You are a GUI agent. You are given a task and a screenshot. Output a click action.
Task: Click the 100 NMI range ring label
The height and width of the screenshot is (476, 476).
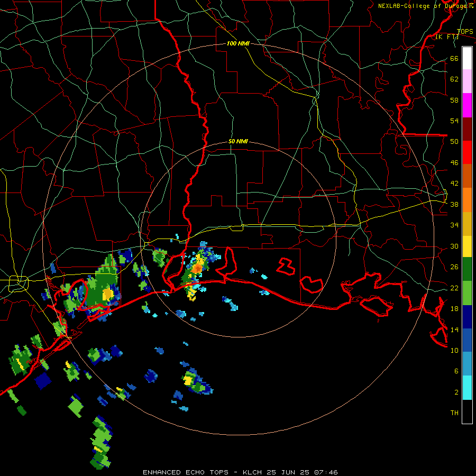click(x=238, y=43)
